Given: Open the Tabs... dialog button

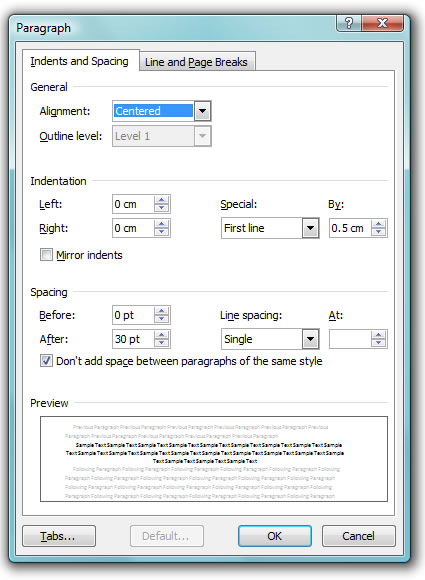Looking at the screenshot, I should tap(59, 536).
